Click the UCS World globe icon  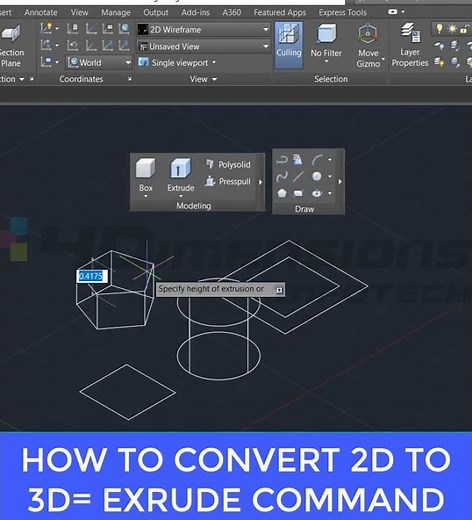pyautogui.click(x=125, y=28)
